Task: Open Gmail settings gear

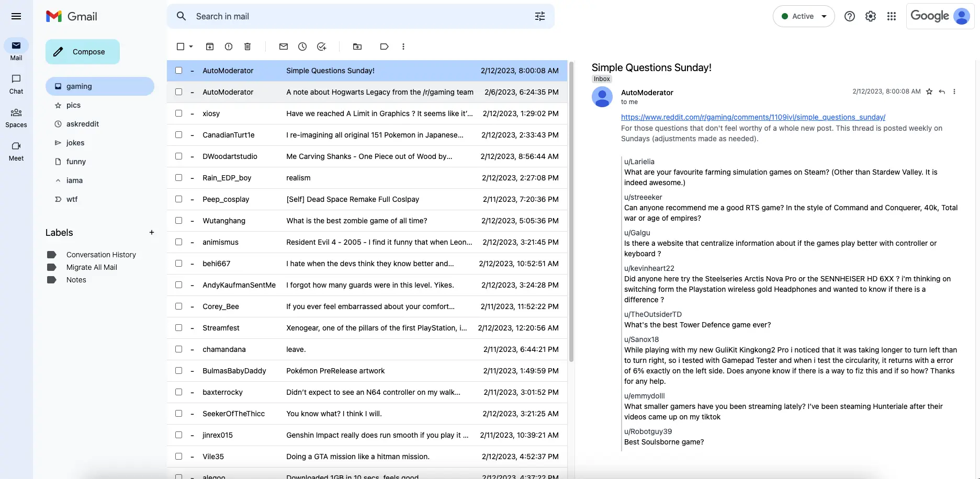Action: click(870, 16)
